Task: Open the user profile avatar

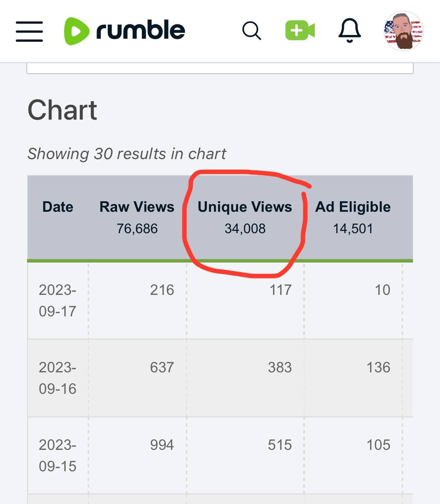Action: point(403,31)
